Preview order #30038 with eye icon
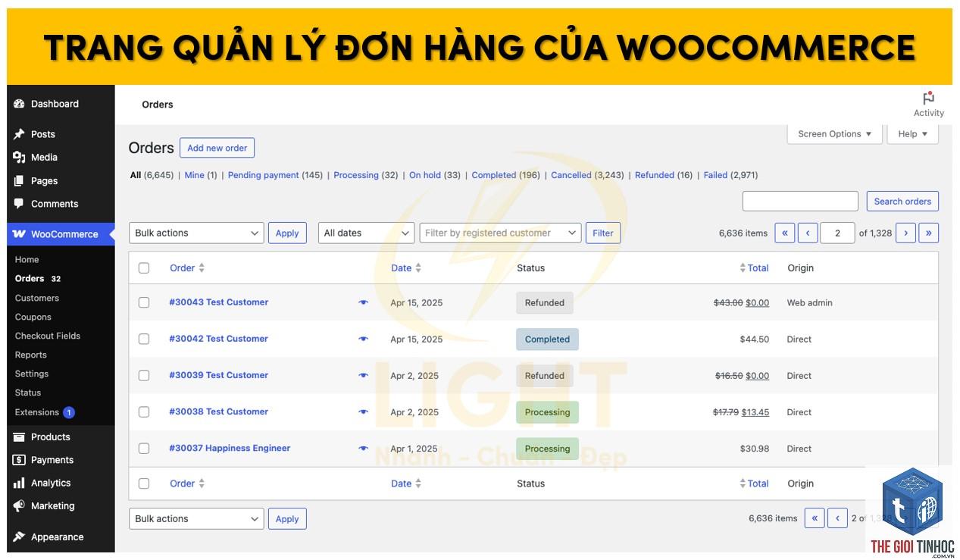This screenshot has width=960, height=560. pyautogui.click(x=363, y=411)
